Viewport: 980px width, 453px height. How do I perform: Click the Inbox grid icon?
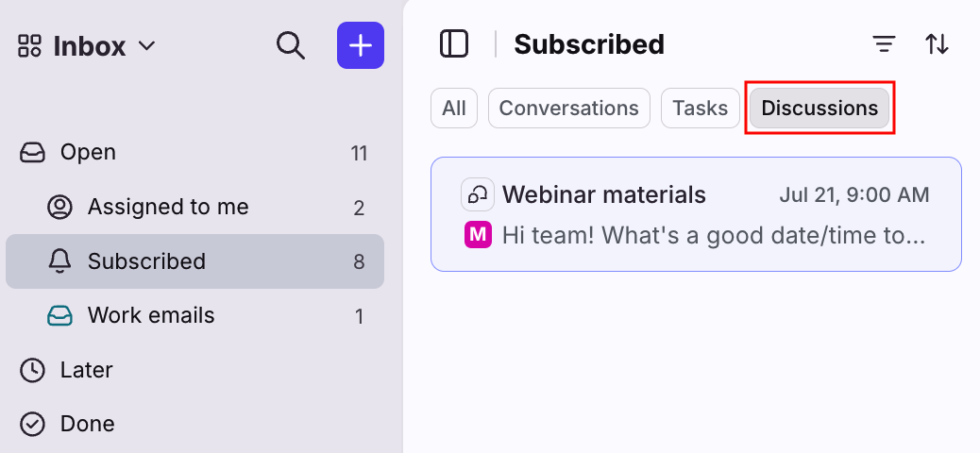point(29,45)
